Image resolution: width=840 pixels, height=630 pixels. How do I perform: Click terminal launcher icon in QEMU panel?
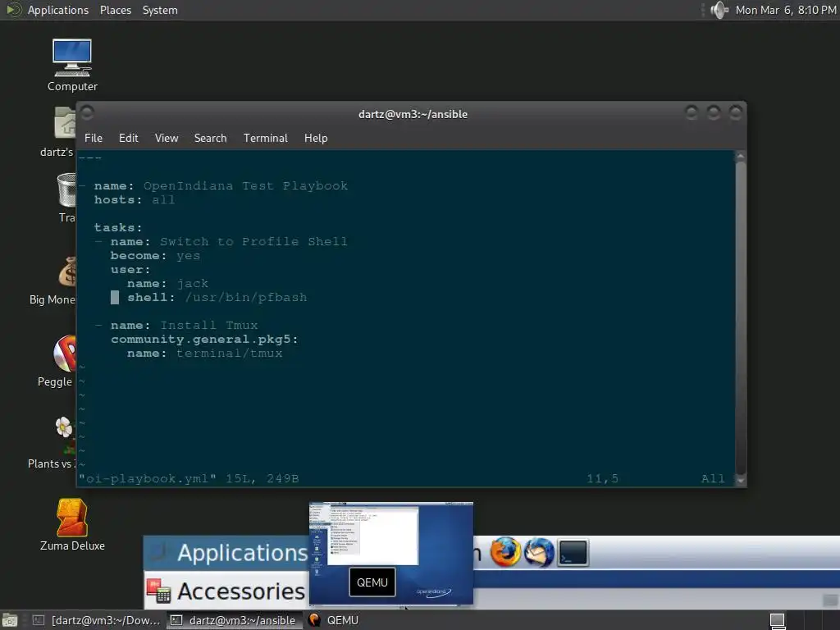tap(573, 553)
